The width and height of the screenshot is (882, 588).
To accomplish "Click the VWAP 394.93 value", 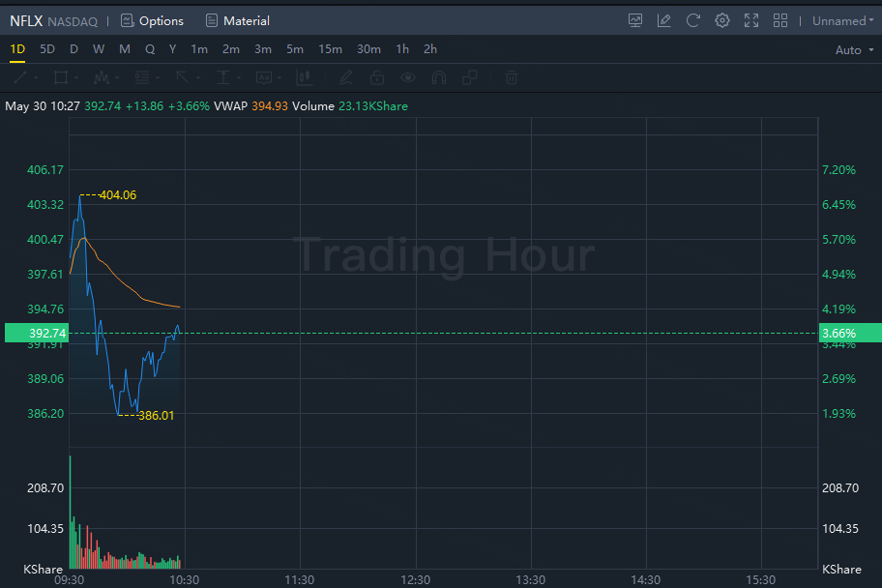I will pyautogui.click(x=270, y=106).
